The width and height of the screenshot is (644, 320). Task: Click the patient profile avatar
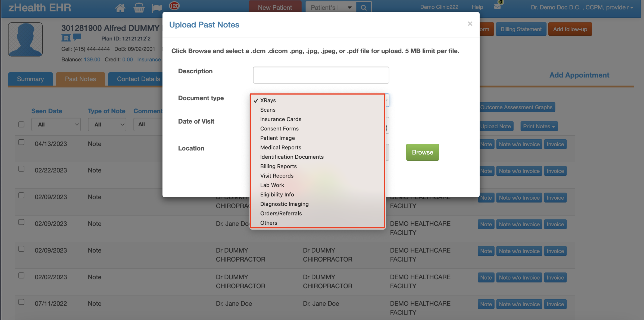click(25, 39)
